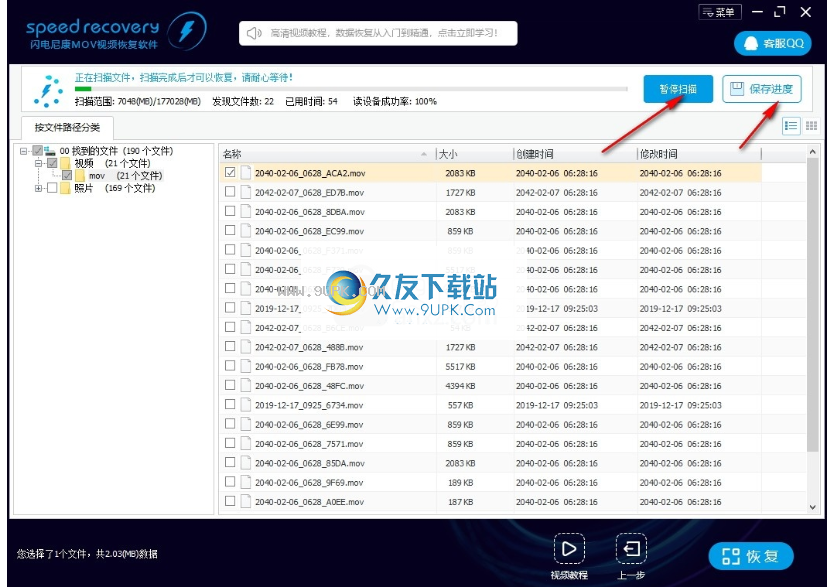Click file icon of 2040-02-06_0628_8DBA.mov
Viewport: 828px width, 587px height.
point(246,211)
